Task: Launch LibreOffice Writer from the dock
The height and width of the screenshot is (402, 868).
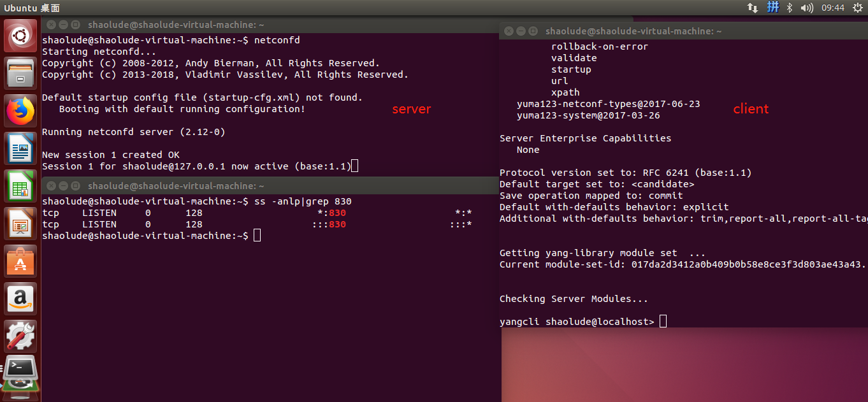Action: (x=20, y=148)
